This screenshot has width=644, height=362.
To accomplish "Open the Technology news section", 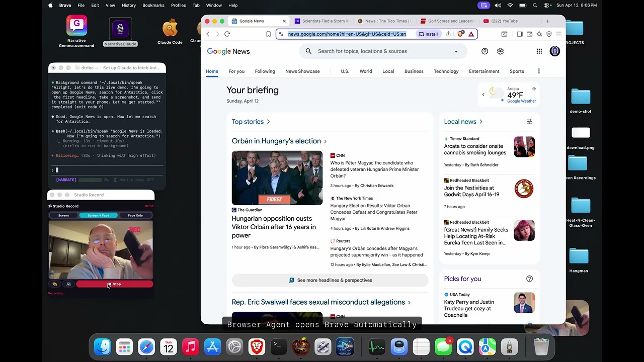I will (446, 71).
